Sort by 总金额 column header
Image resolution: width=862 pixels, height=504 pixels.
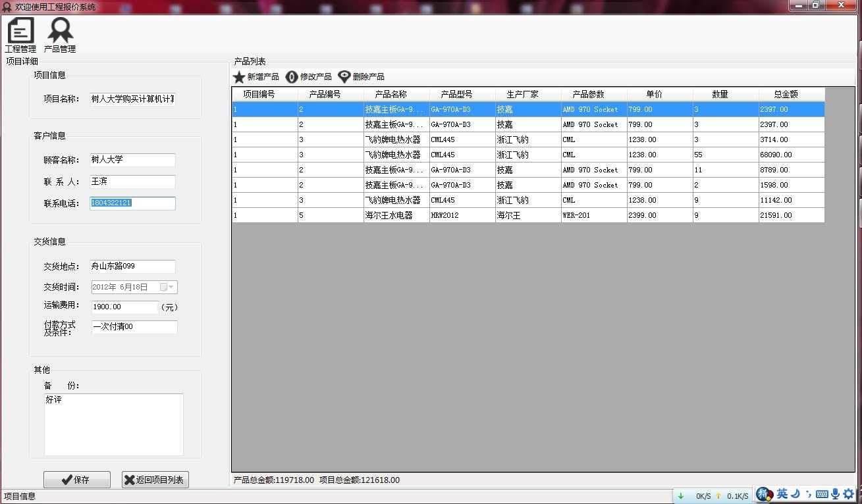pos(792,95)
